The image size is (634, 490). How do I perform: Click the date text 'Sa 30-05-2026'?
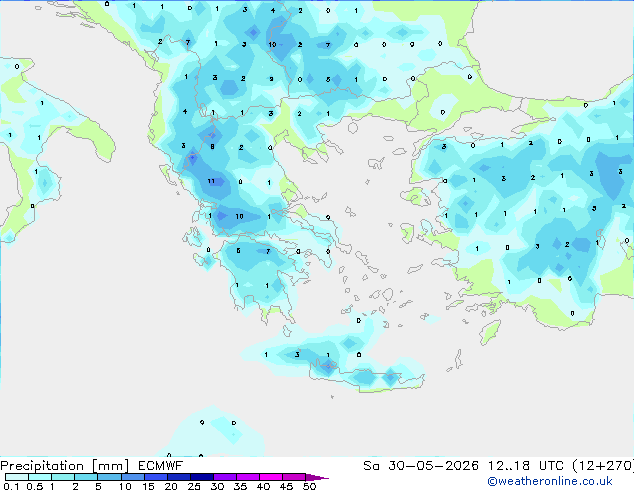421,466
